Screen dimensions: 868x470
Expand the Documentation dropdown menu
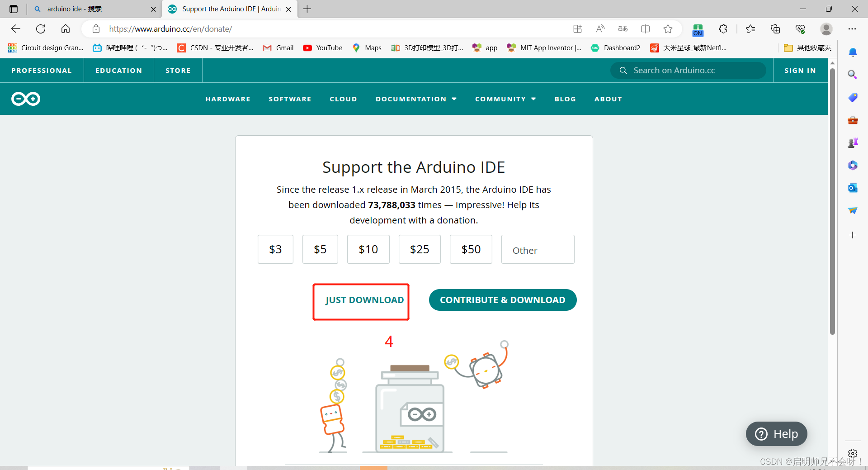(416, 99)
